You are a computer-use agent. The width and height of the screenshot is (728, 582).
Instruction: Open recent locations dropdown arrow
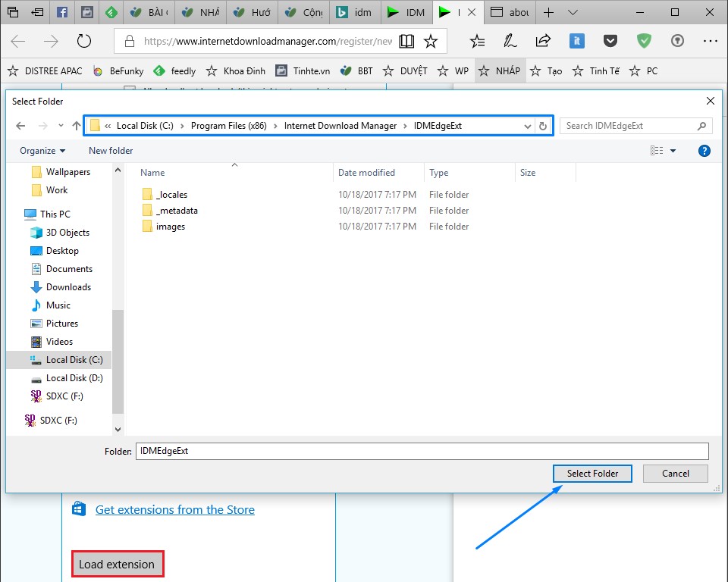click(61, 126)
